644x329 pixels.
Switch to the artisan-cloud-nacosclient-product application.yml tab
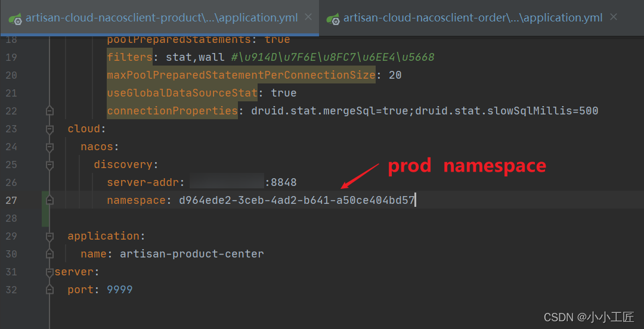coord(159,18)
